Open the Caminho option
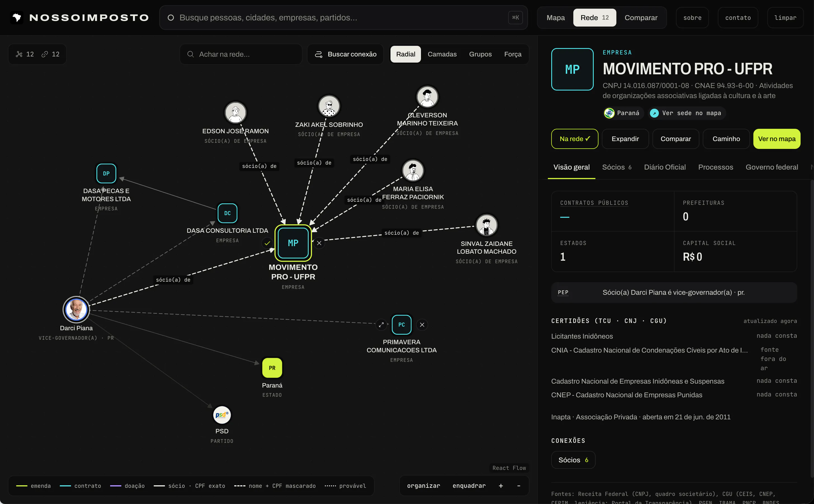This screenshot has width=814, height=504. tap(726, 139)
